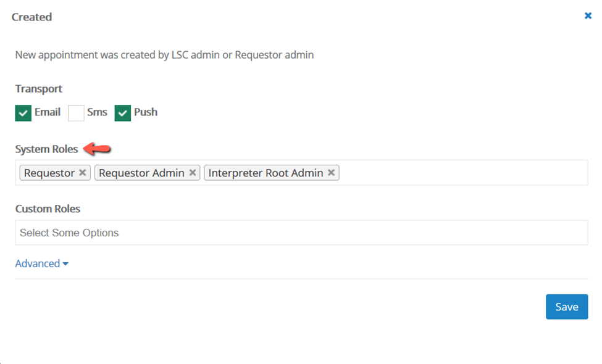Uncheck the Email transport checkbox

click(23, 113)
